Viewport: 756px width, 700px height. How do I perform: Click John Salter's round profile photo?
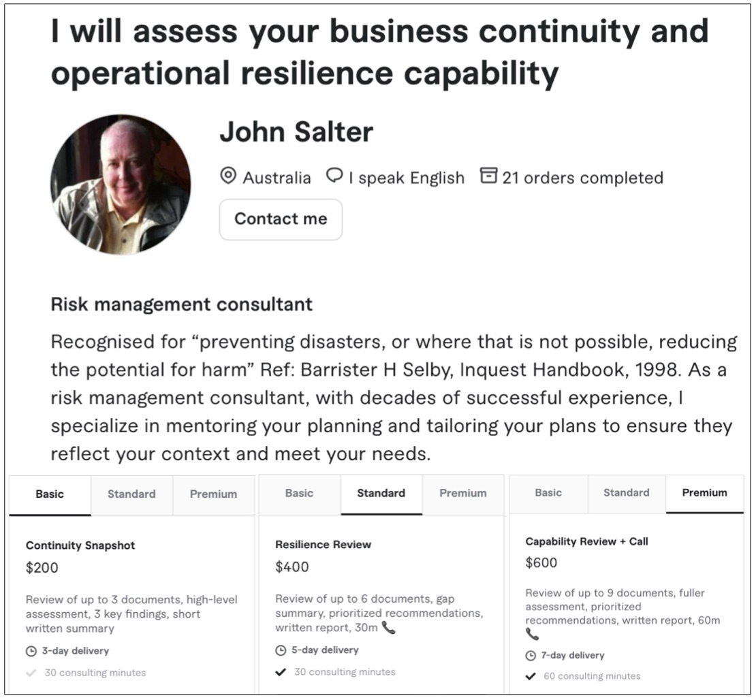(121, 185)
